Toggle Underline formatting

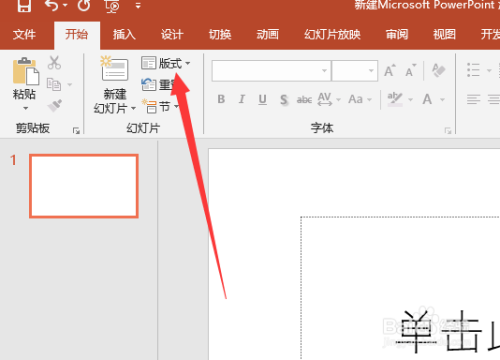263,99
